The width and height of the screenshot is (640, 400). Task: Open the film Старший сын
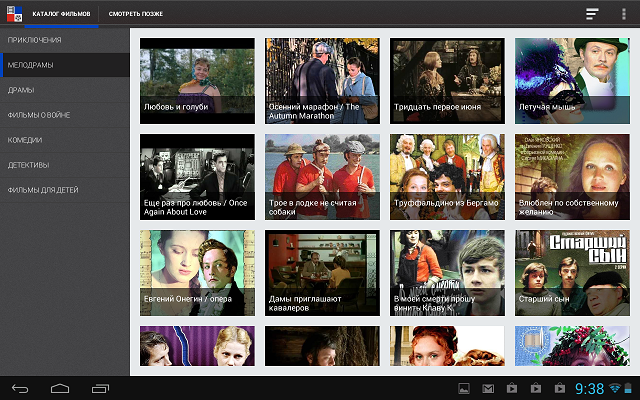[x=572, y=273]
